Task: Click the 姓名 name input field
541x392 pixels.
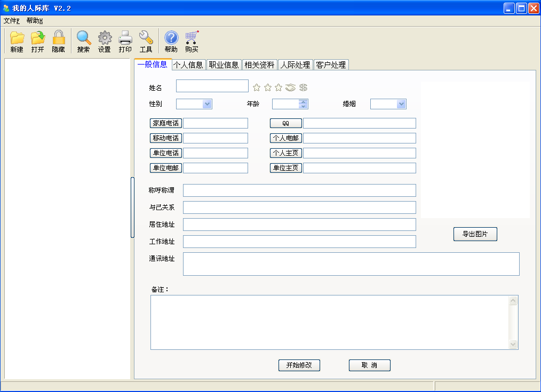Action: (x=212, y=86)
